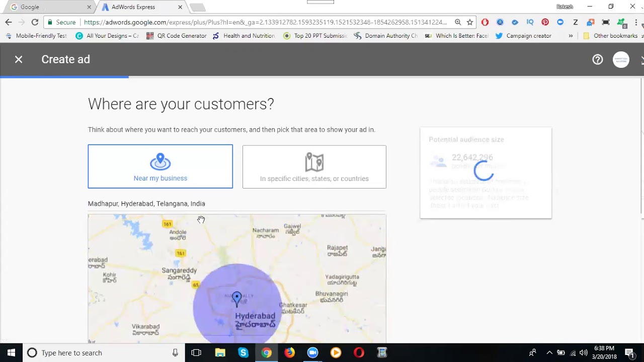This screenshot has height=362, width=644.
Task: Open the account profile avatar
Action: pyautogui.click(x=621, y=59)
